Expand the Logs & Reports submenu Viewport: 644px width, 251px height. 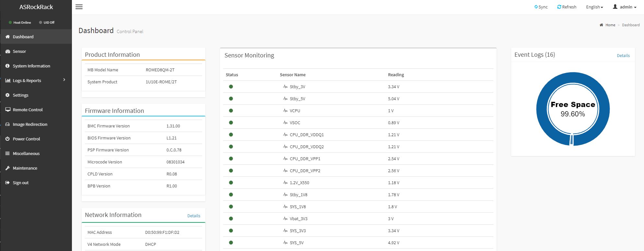(64, 80)
